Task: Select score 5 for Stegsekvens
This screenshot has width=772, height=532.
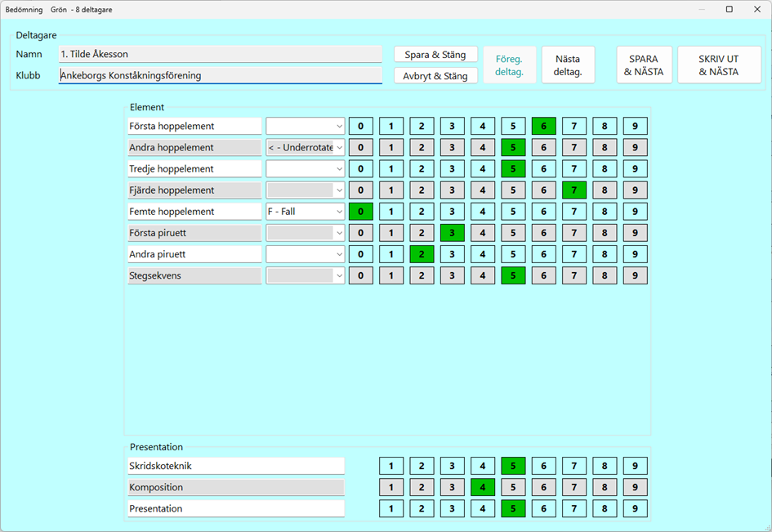Action: coord(513,275)
